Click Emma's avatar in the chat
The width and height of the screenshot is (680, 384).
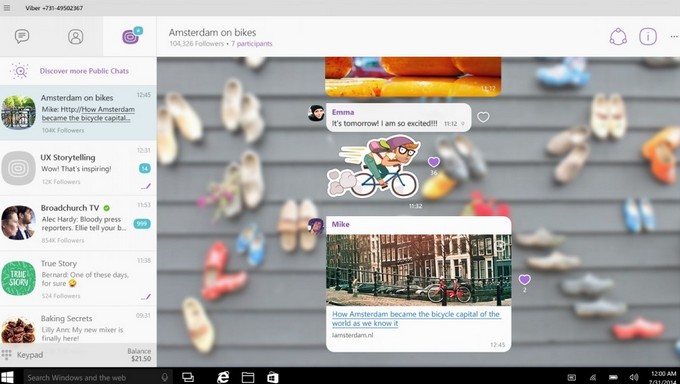click(x=316, y=113)
